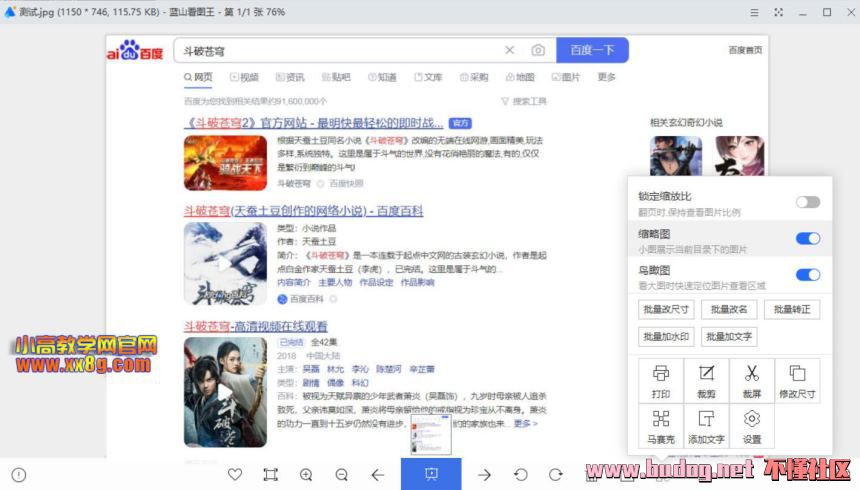Click the 打印 print tile
860x490 pixels.
(x=661, y=381)
